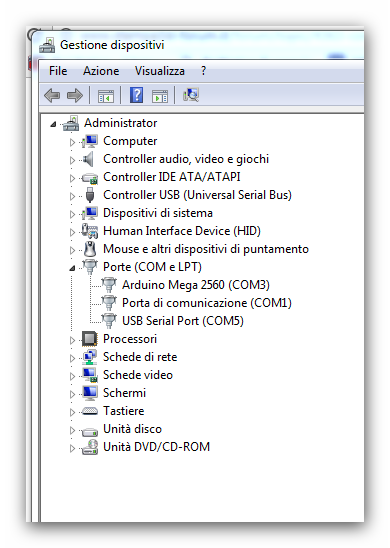Click the blue Help question-mark toolbar icon
This screenshot has height=548, width=390.
click(136, 95)
